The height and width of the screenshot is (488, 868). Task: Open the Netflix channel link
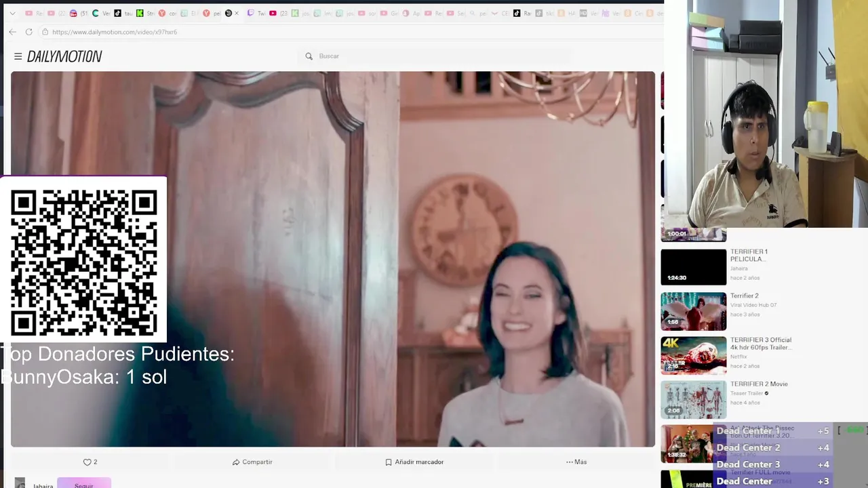coord(738,357)
